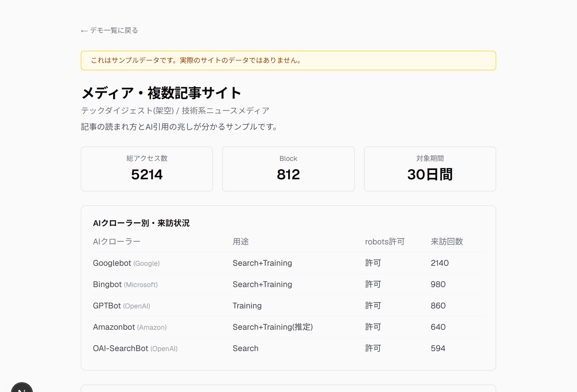Click OAI-SearchBot's 許可 robots cell
The image size is (577, 392).
[373, 348]
